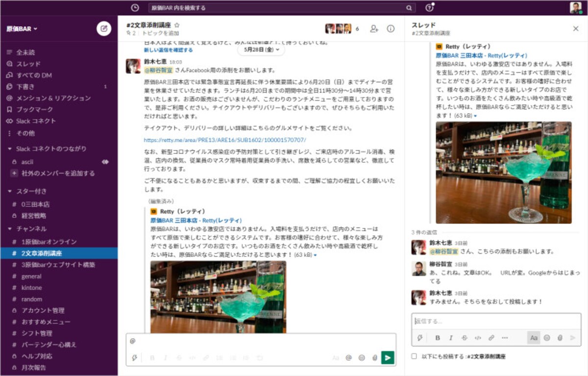Screen dimensions: 588x376
Task: Focus the 原価BAR search field
Action: pyautogui.click(x=282, y=8)
